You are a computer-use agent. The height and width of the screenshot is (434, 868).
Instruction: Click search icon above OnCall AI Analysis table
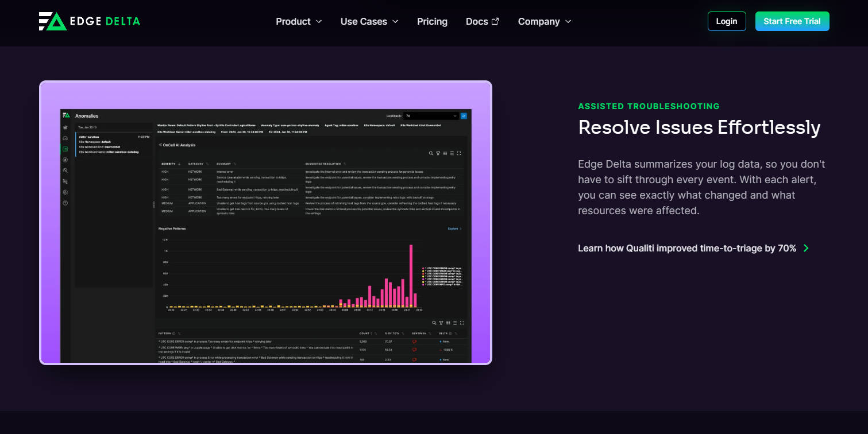coord(431,153)
